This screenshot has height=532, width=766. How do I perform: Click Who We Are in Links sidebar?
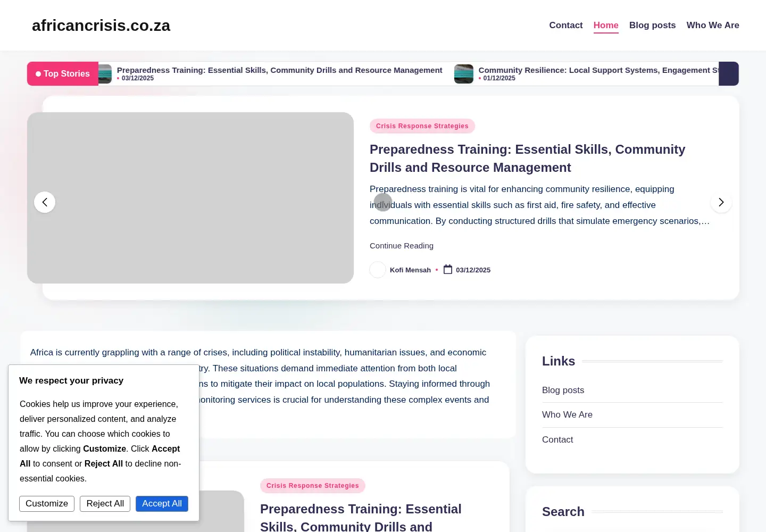tap(567, 414)
